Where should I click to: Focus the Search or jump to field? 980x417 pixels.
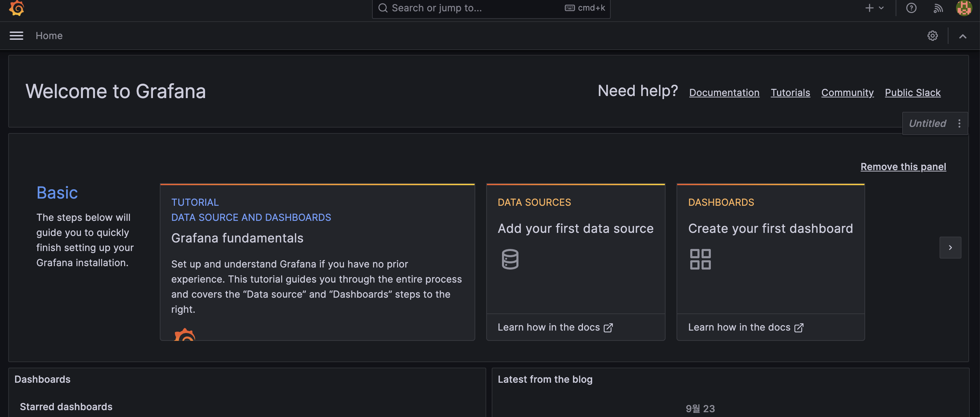pyautogui.click(x=491, y=8)
